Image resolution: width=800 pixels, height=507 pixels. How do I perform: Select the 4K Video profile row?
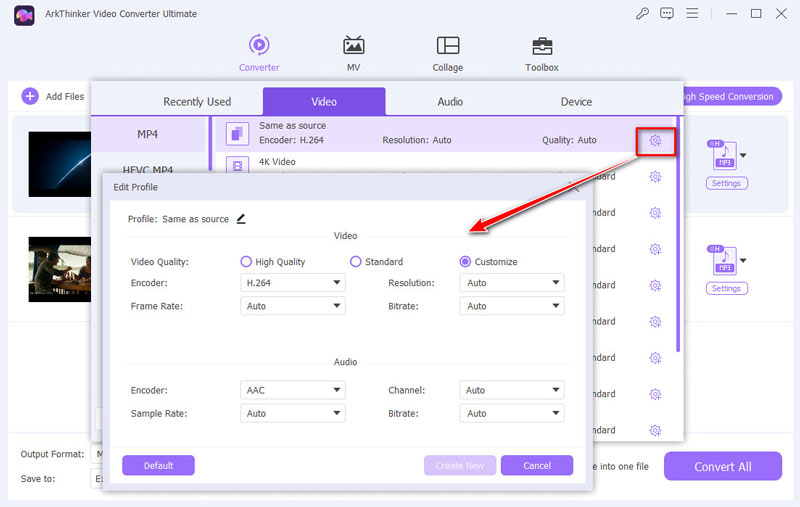pos(444,164)
